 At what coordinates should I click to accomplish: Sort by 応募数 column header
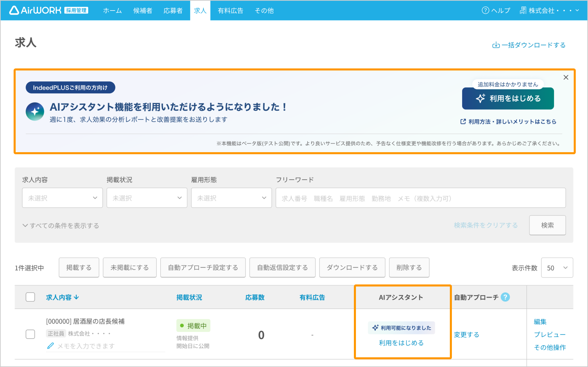tap(255, 297)
